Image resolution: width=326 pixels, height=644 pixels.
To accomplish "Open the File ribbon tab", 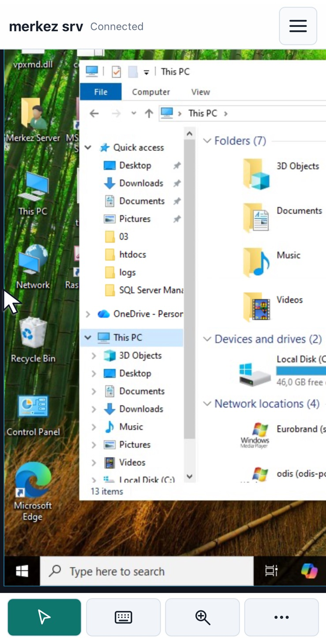I will pyautogui.click(x=101, y=92).
